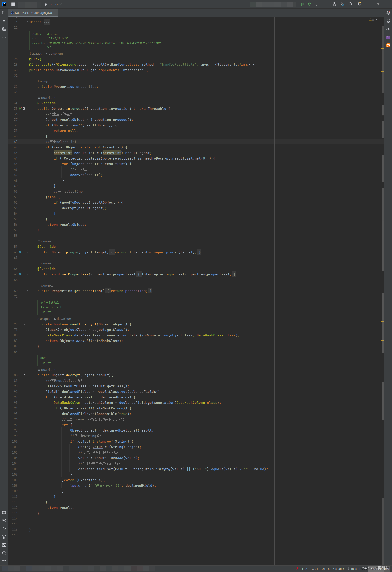Change UTF-8 file encoding in status bar
Image resolution: width=392 pixels, height=572 pixels.
click(x=326, y=569)
